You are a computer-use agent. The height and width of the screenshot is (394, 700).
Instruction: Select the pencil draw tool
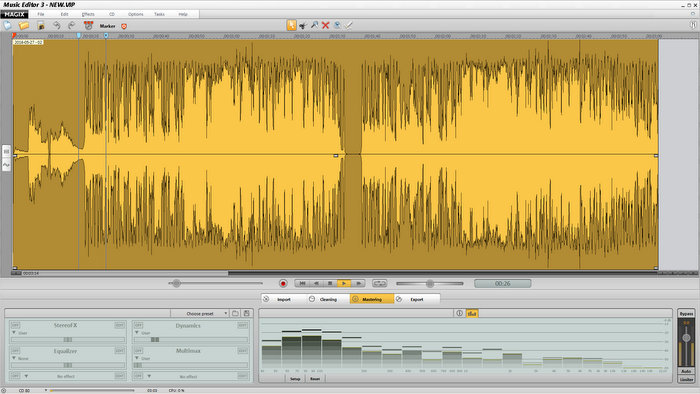tap(349, 25)
